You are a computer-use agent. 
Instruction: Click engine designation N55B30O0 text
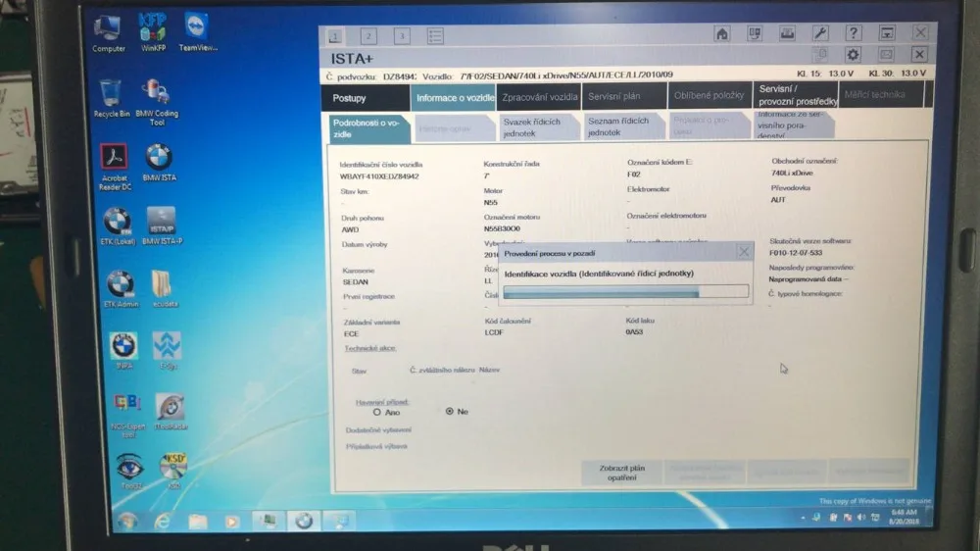click(502, 228)
